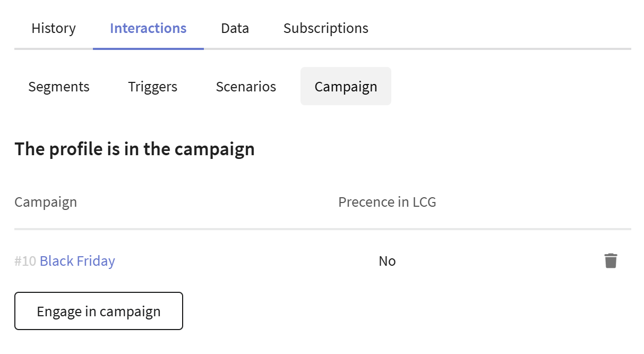
Task: Click the Campaign column header
Action: tap(46, 202)
